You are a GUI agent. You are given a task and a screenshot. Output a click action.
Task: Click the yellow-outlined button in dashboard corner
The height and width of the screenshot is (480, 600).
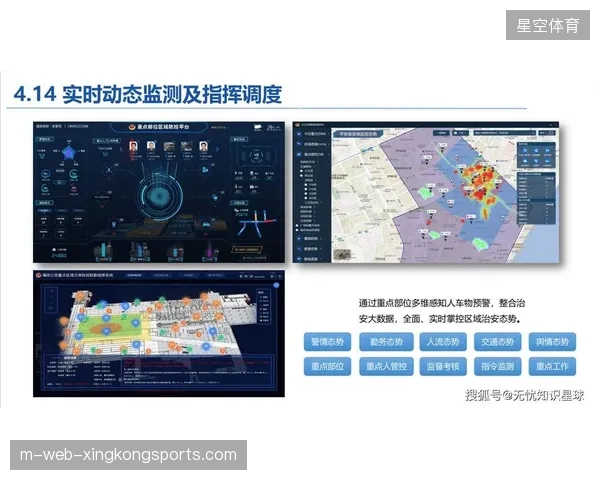(247, 250)
